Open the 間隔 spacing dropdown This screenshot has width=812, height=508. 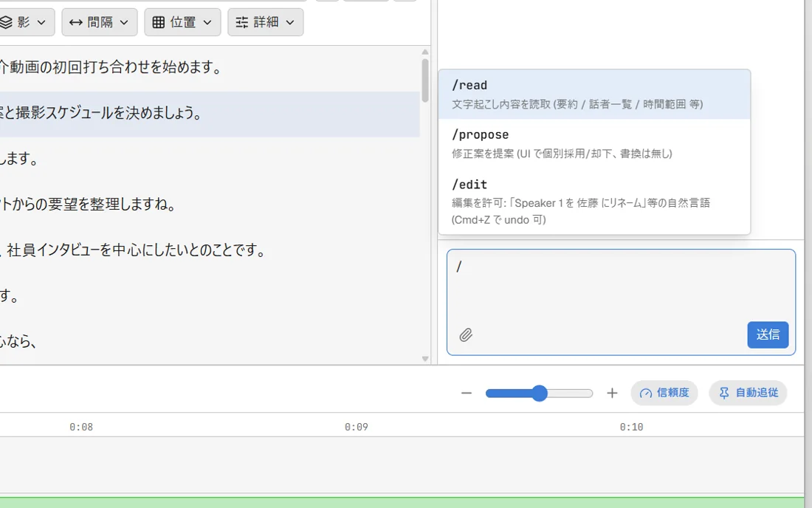pyautogui.click(x=100, y=22)
